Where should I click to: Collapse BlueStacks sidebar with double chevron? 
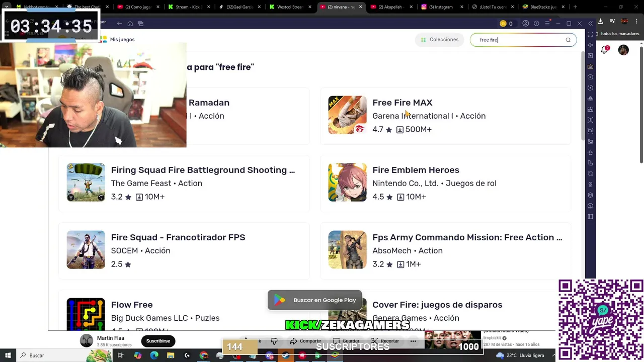(x=591, y=24)
